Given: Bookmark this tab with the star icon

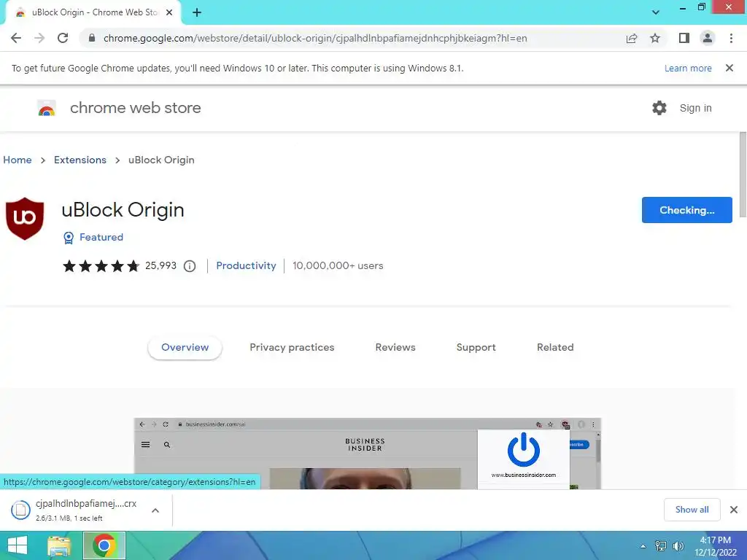Looking at the screenshot, I should [x=655, y=38].
